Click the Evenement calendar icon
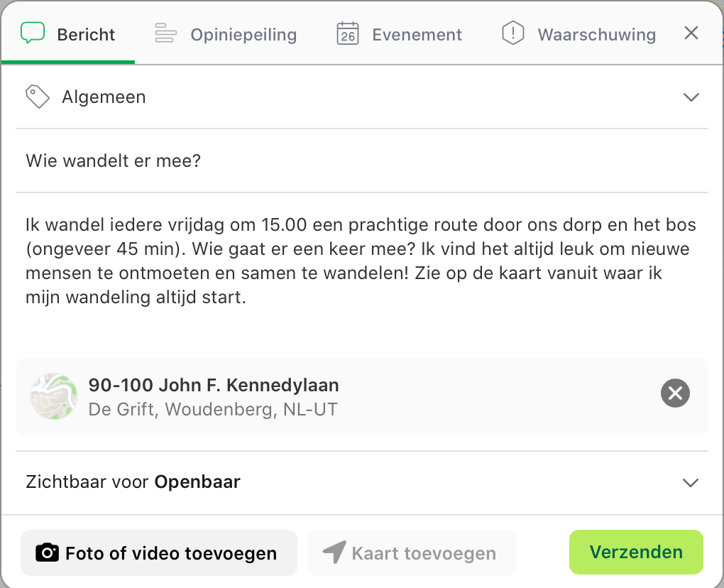 coord(348,33)
